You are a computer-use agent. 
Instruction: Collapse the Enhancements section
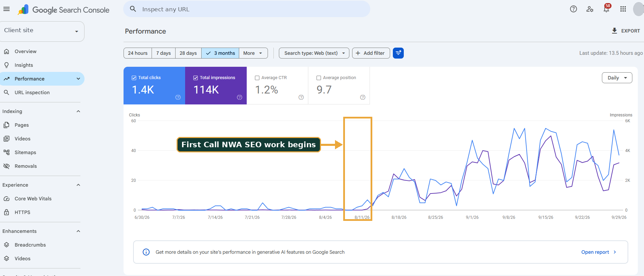(x=78, y=231)
